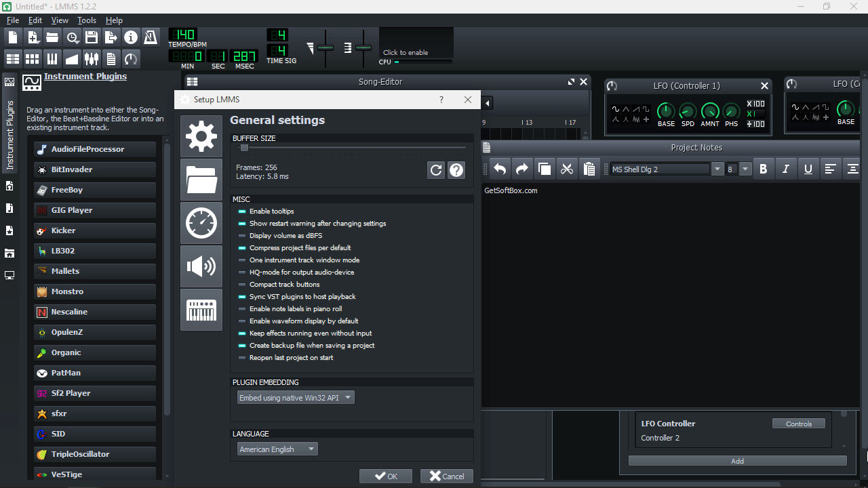
Task: Cancel the Setup LMMS dialog
Action: tap(447, 476)
